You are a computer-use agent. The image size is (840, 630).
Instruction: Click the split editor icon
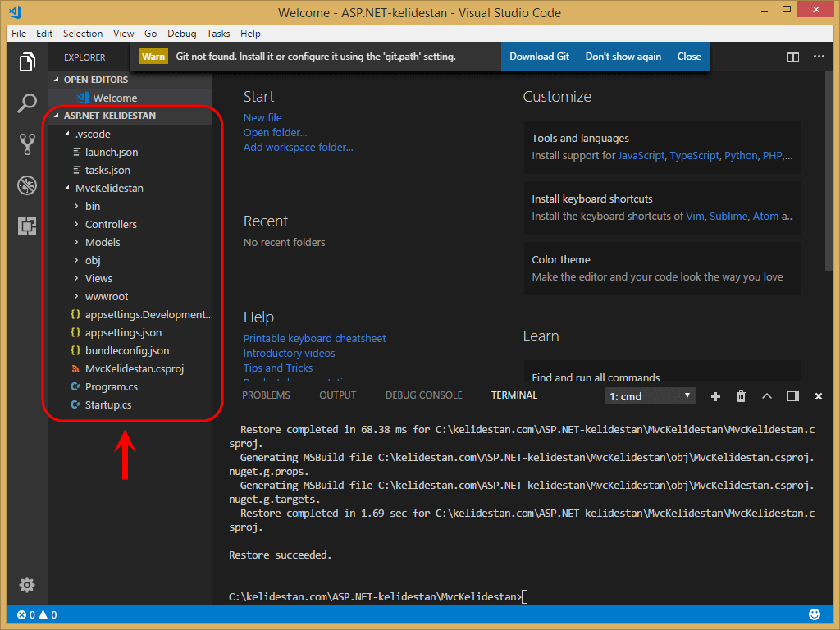point(793,57)
